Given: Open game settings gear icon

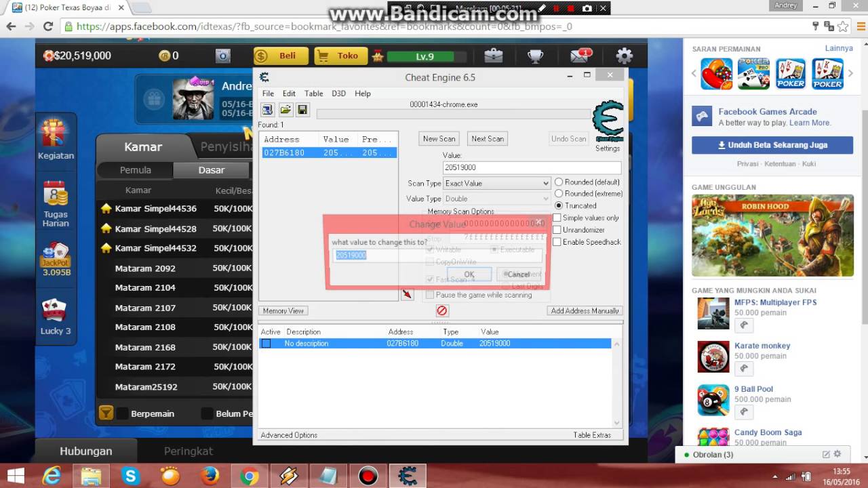Looking at the screenshot, I should 624,56.
